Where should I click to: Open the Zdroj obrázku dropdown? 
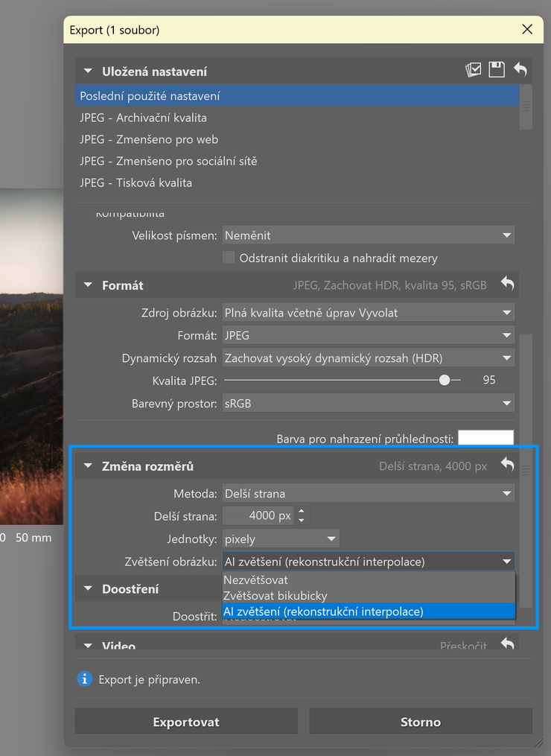point(368,313)
